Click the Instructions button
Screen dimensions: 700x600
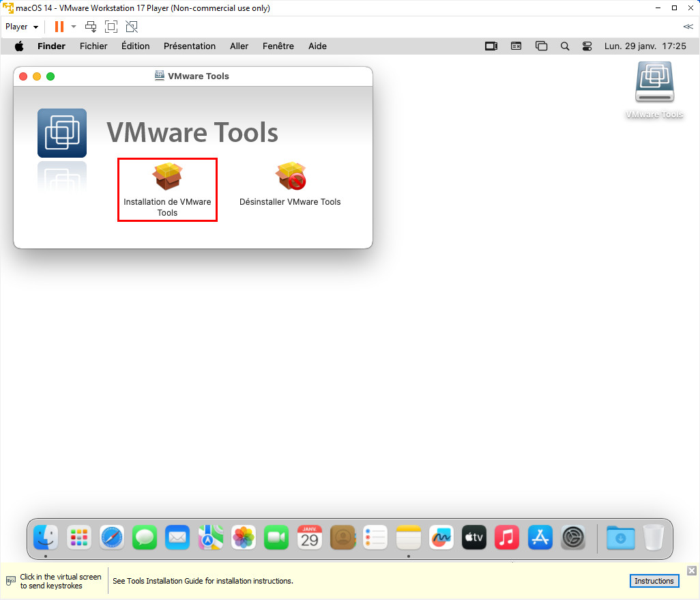tap(654, 581)
